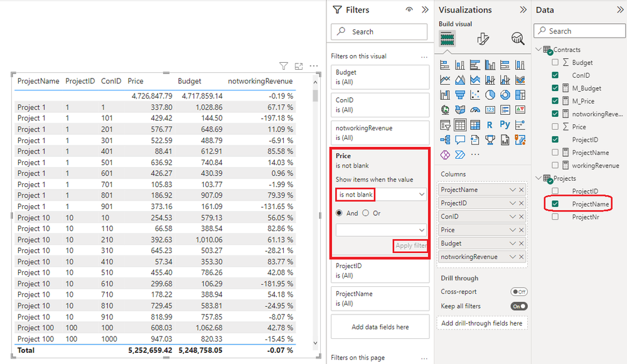Viewport: 627px width, 364px height.
Task: Collapse the Contracts table tree
Action: point(539,49)
